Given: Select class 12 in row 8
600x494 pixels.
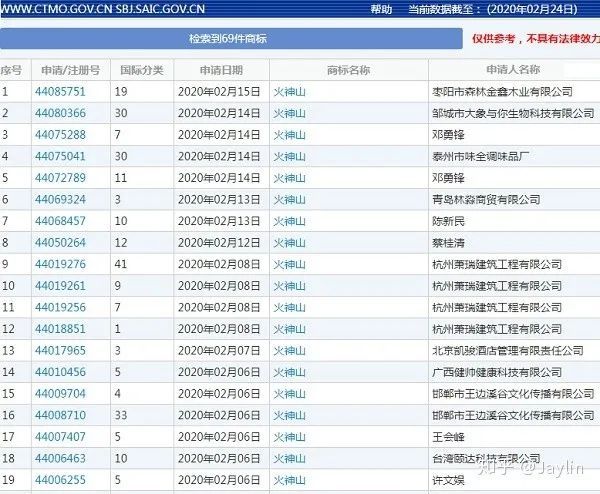Looking at the screenshot, I should (121, 242).
